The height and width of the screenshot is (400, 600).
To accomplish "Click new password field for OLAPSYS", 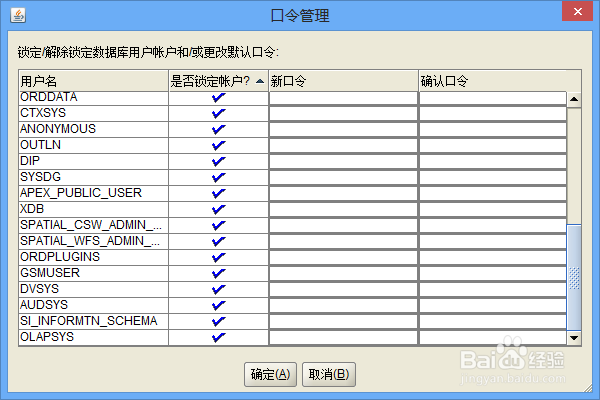I will tap(343, 337).
